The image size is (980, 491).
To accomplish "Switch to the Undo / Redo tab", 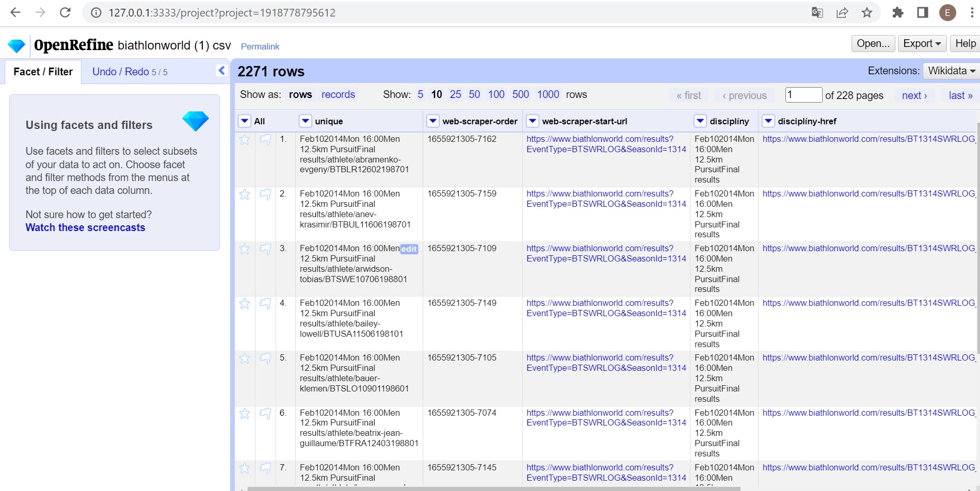I will point(130,72).
